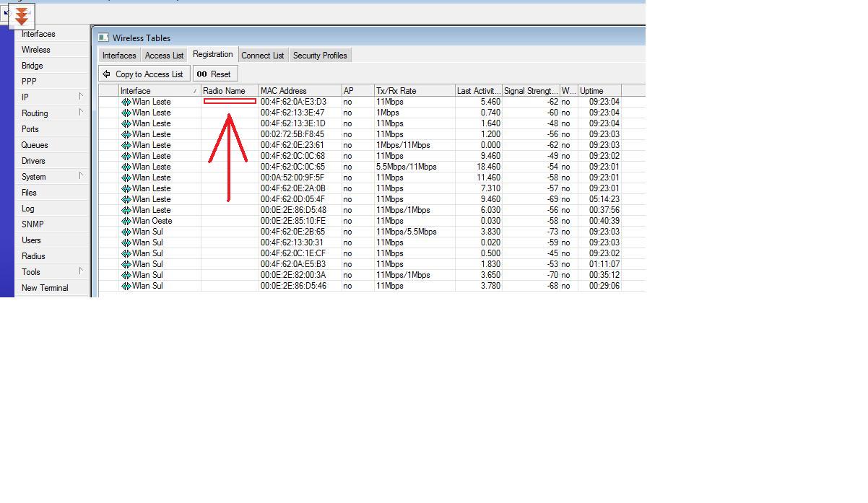
Task: Open the Users sidebar menu
Action: 31,240
